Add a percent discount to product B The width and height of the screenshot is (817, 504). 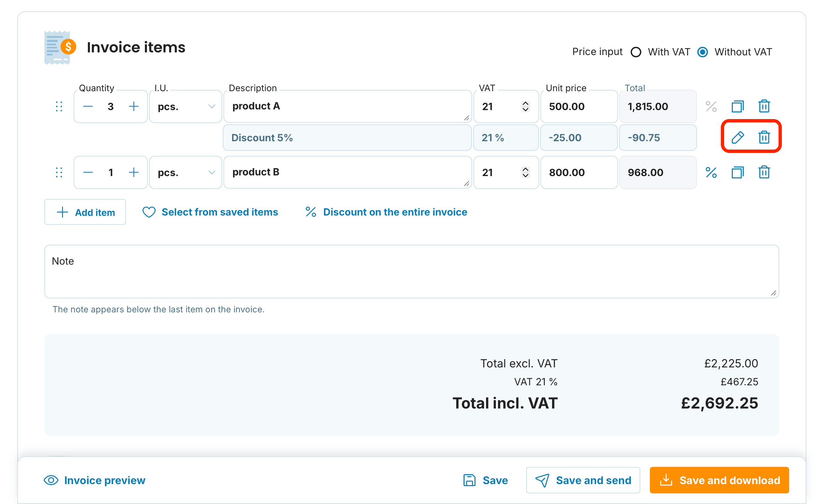pyautogui.click(x=711, y=172)
